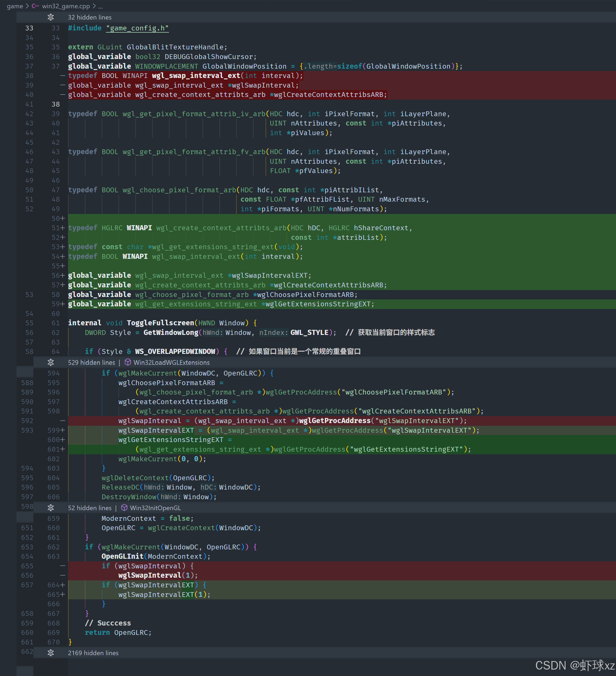616x676 pixels.
Task: Jump to the Win32LoadWGLExtensions symbol label
Action: 171,362
